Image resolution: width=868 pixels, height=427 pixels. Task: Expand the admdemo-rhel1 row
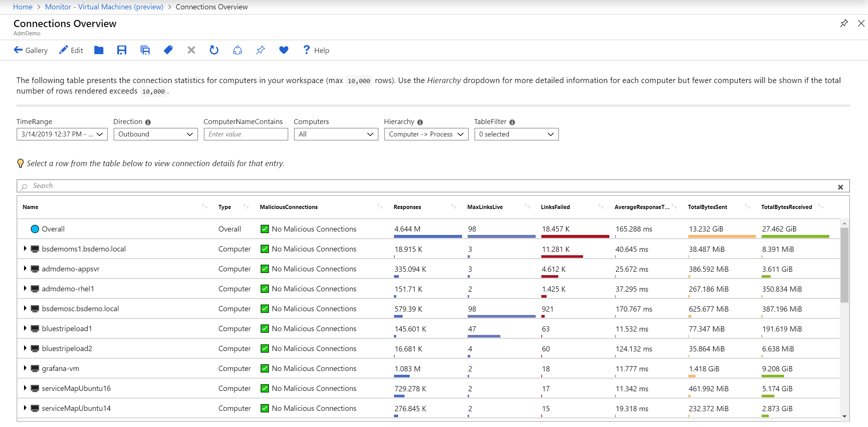click(x=25, y=288)
